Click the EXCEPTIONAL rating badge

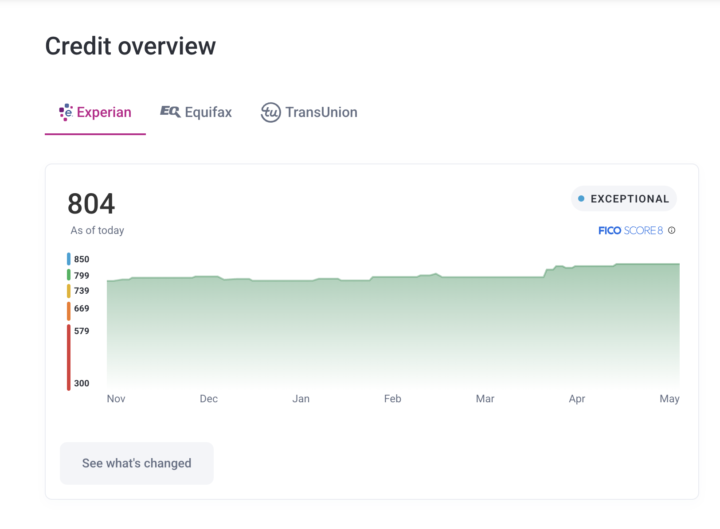(x=624, y=199)
